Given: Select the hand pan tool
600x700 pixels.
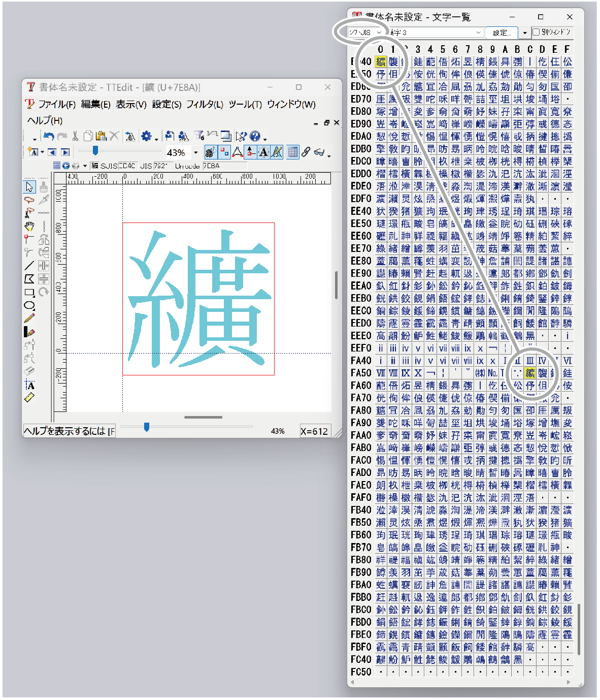Looking at the screenshot, I should [x=29, y=226].
